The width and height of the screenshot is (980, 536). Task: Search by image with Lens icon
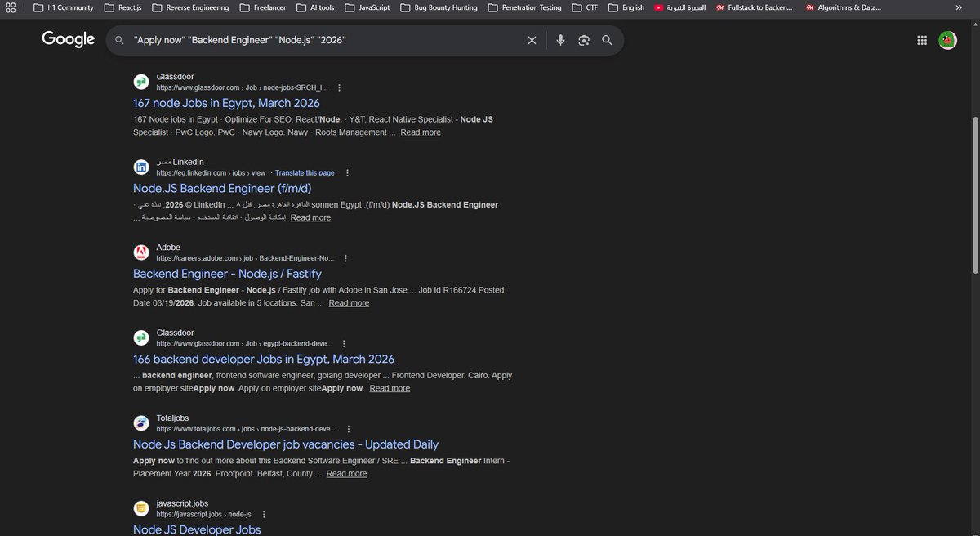pyautogui.click(x=584, y=40)
